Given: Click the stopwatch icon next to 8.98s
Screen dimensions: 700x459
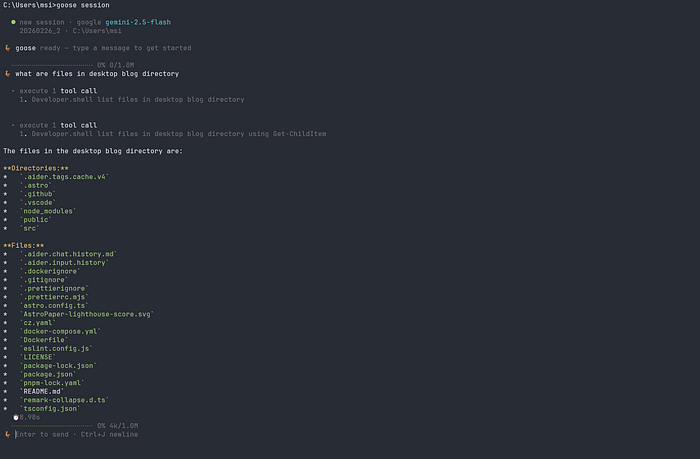Looking at the screenshot, I should 16,417.
